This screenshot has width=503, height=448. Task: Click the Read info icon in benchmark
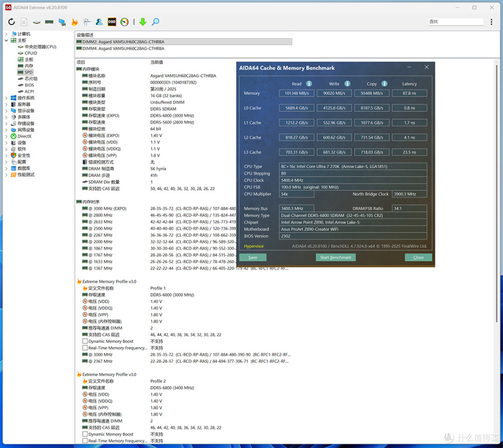pos(309,84)
